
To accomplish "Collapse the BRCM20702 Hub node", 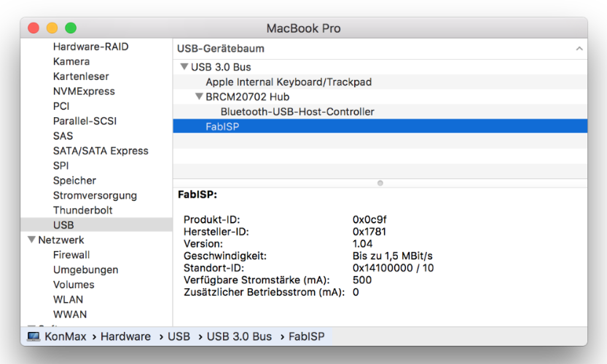I will coord(199,96).
